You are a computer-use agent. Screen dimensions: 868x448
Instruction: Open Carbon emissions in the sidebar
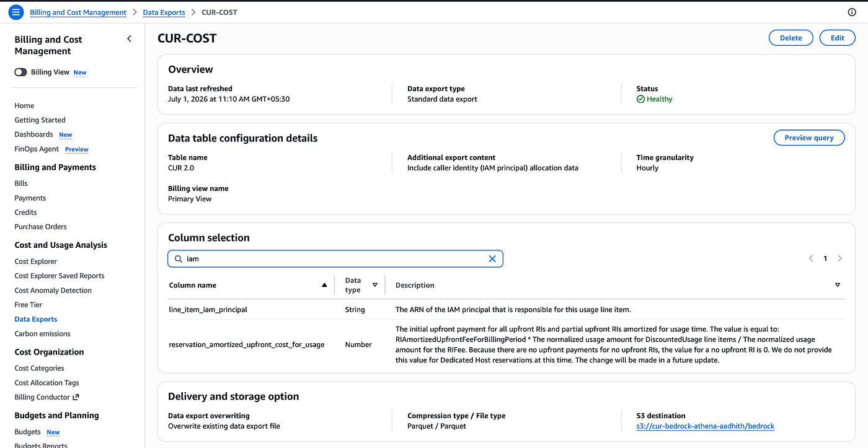pos(42,334)
